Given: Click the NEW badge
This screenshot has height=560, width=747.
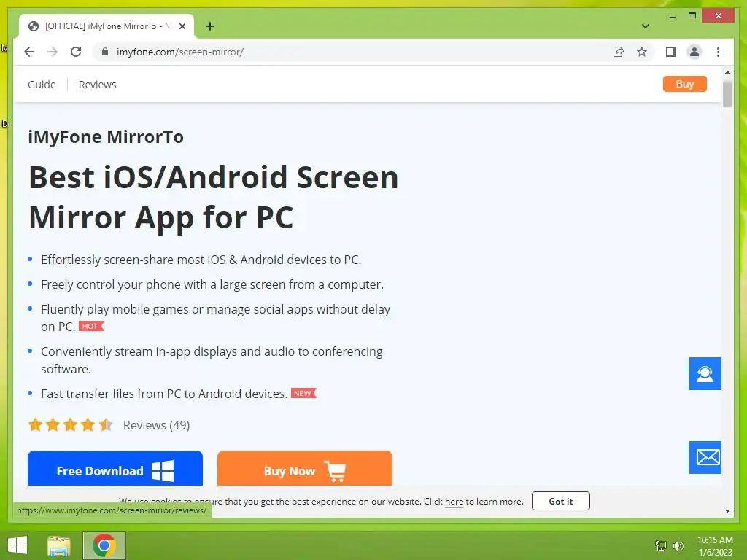Looking at the screenshot, I should click(303, 393).
